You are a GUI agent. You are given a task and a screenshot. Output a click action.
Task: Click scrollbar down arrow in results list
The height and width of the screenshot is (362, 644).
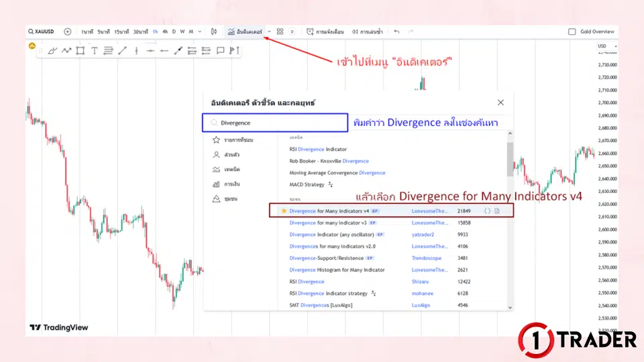510,308
